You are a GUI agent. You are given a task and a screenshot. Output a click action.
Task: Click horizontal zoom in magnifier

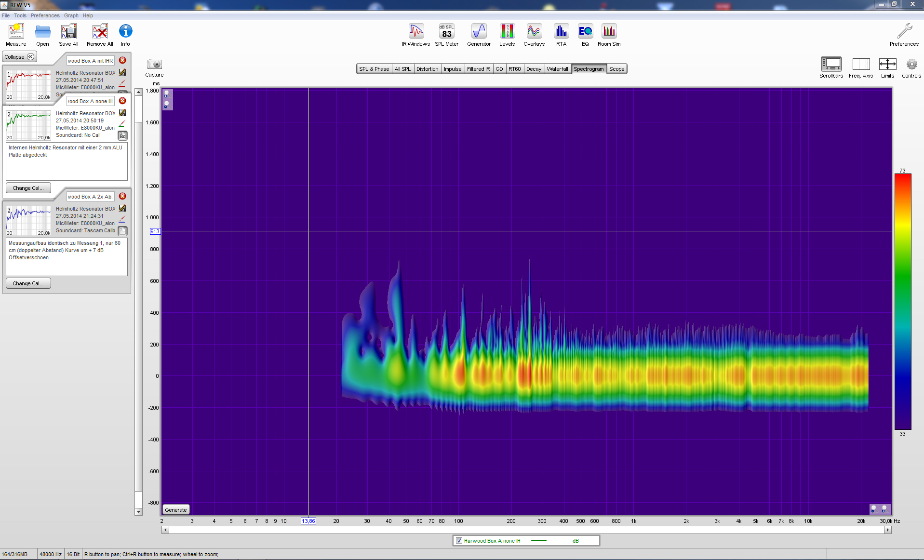tap(884, 509)
